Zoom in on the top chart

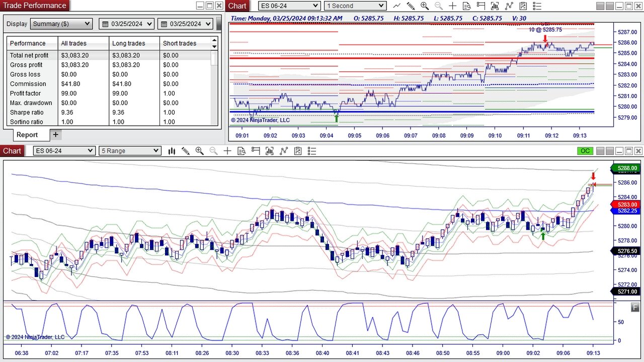point(425,6)
